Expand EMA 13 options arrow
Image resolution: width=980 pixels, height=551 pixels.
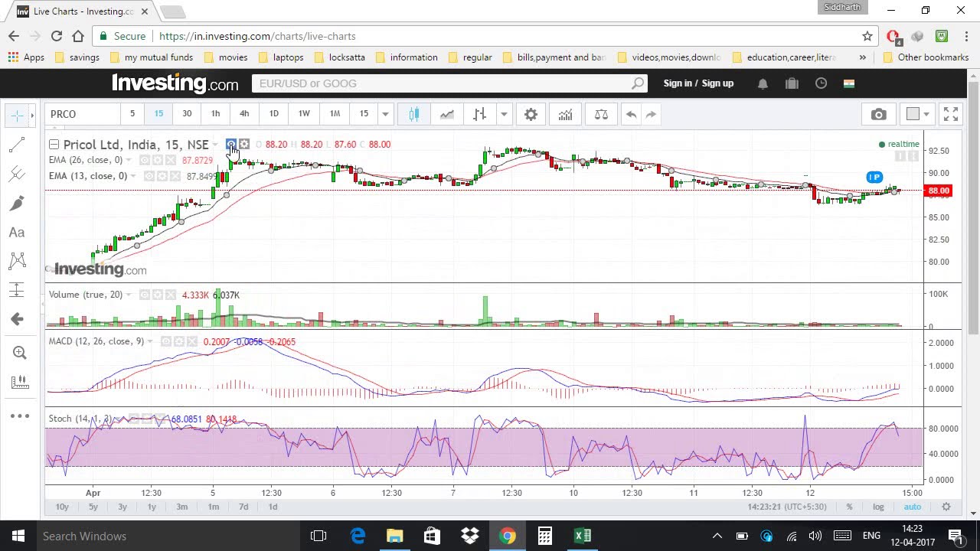tap(133, 176)
